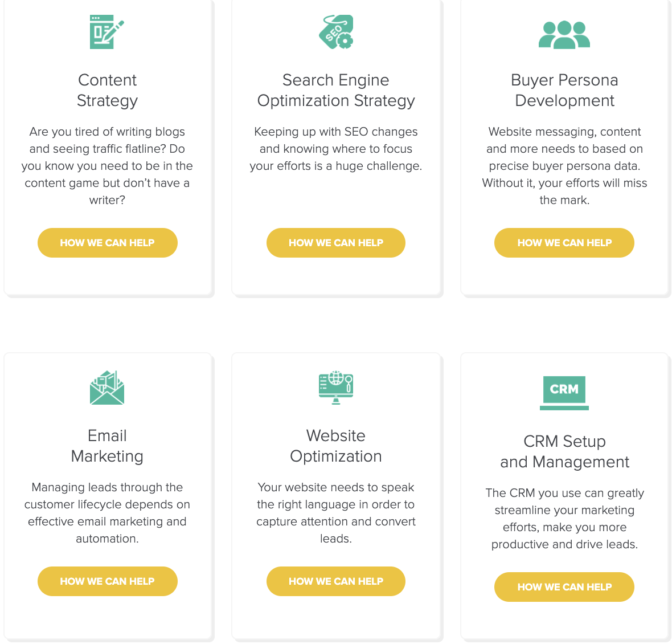The image size is (672, 644).
Task: Select the Website Optimization heading
Action: point(336,446)
